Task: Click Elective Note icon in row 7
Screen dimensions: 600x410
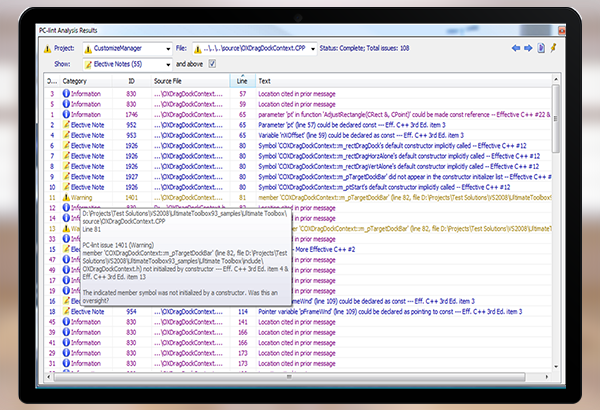Action: [66, 155]
